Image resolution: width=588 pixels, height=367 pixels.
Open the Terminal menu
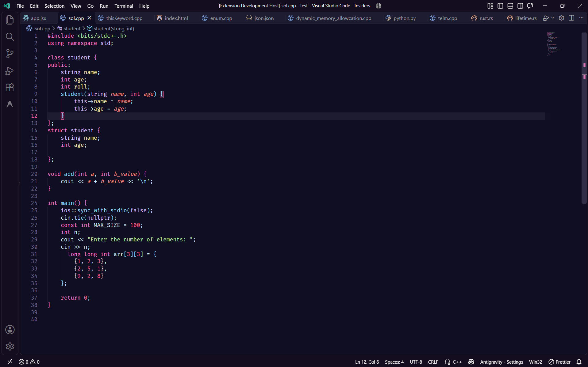[x=124, y=6]
